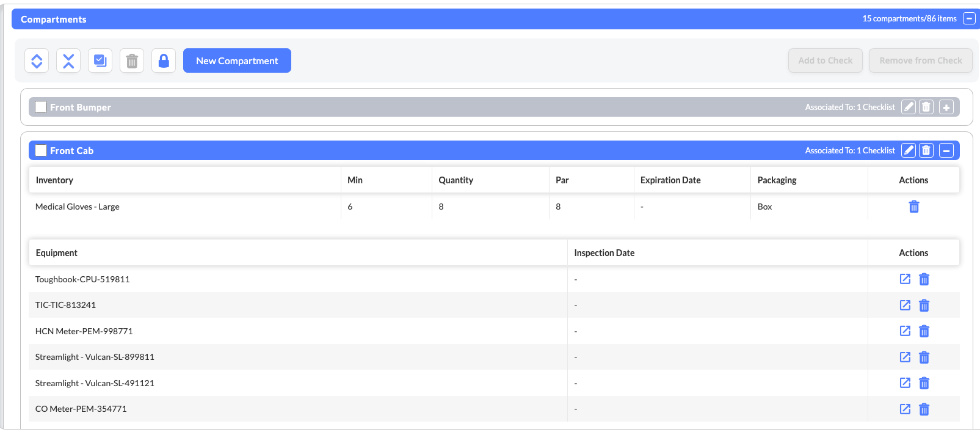This screenshot has height=432, width=980.
Task: Click the Inspection Date column header
Action: pos(604,253)
